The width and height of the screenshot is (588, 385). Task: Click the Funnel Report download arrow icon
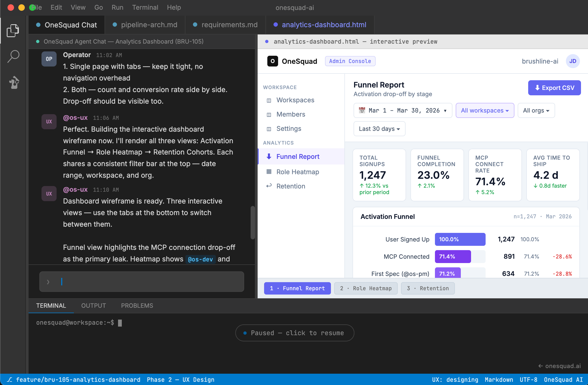coord(269,156)
